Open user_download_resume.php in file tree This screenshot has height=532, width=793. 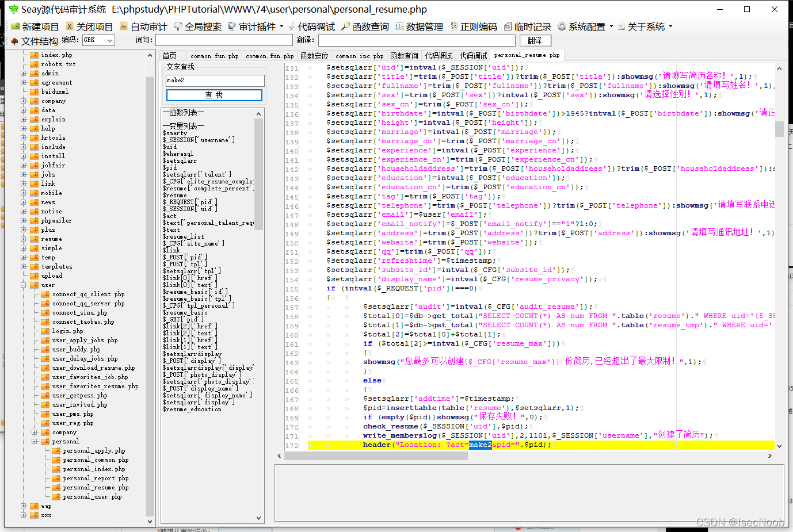tap(93, 368)
